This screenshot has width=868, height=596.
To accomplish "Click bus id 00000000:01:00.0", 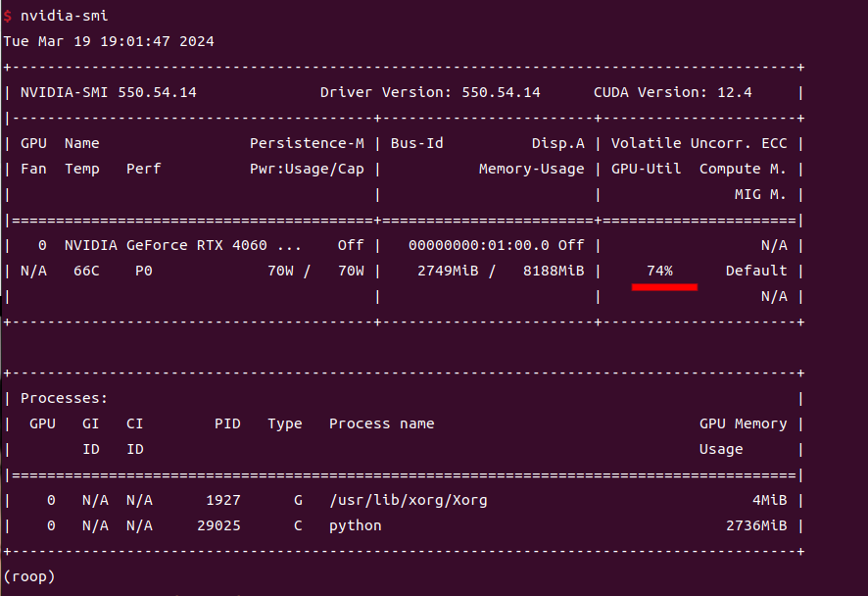I will point(479,245).
